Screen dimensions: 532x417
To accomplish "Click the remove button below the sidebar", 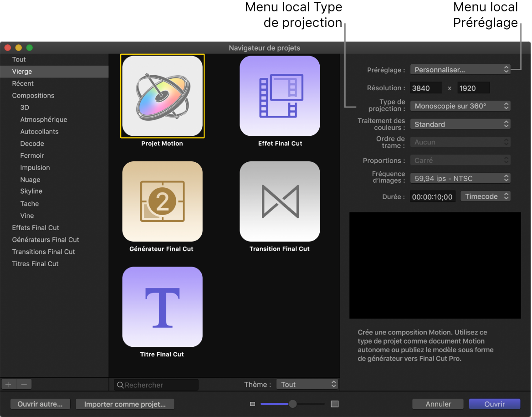I will [x=24, y=384].
